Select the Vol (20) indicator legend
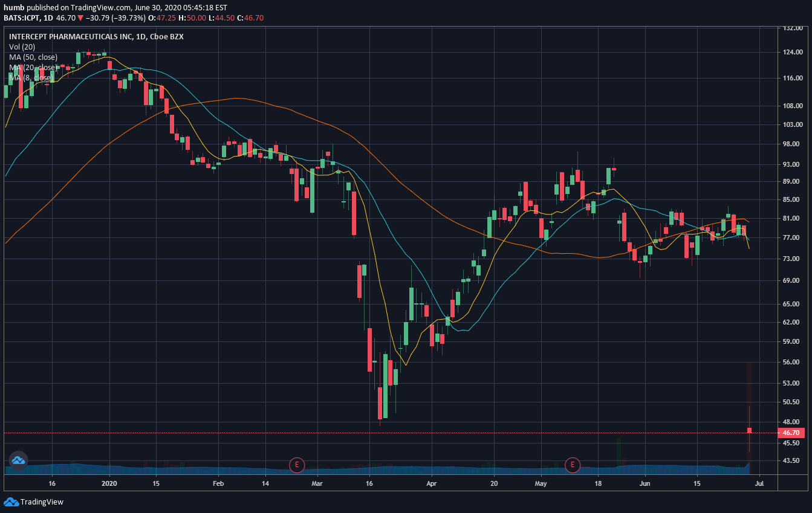812x513 pixels. [22, 47]
